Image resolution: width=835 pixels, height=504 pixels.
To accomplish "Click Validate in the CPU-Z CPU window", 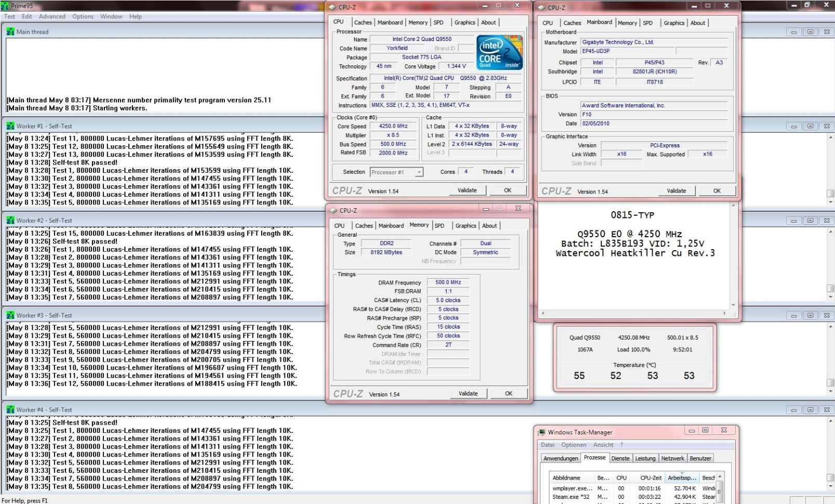I will tap(467, 190).
